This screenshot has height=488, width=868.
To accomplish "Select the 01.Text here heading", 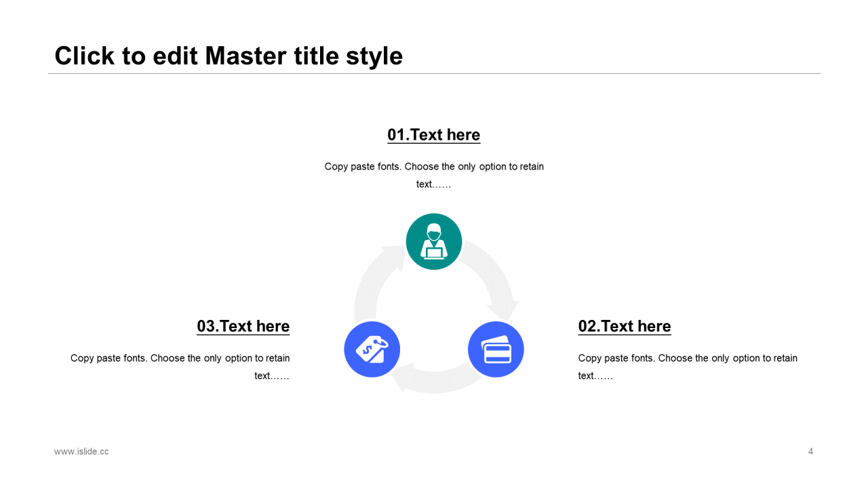I will tap(434, 135).
